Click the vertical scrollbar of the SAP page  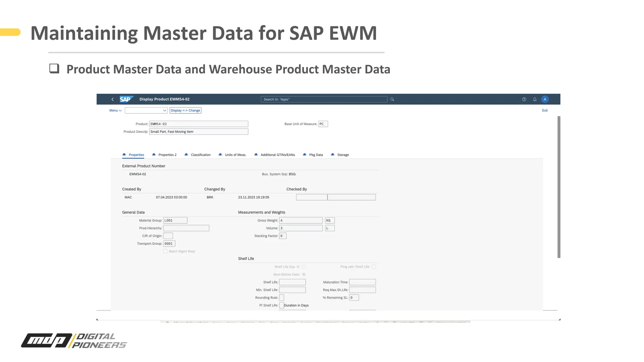click(x=559, y=187)
